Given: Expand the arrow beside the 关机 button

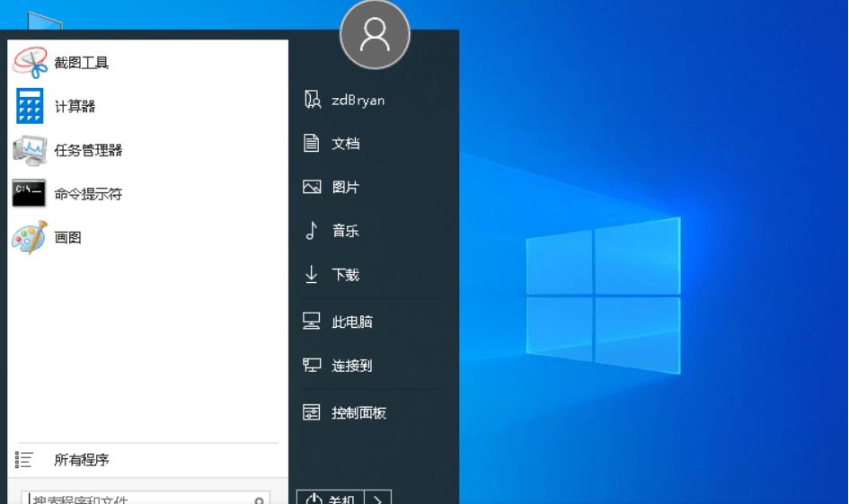Looking at the screenshot, I should point(378,499).
